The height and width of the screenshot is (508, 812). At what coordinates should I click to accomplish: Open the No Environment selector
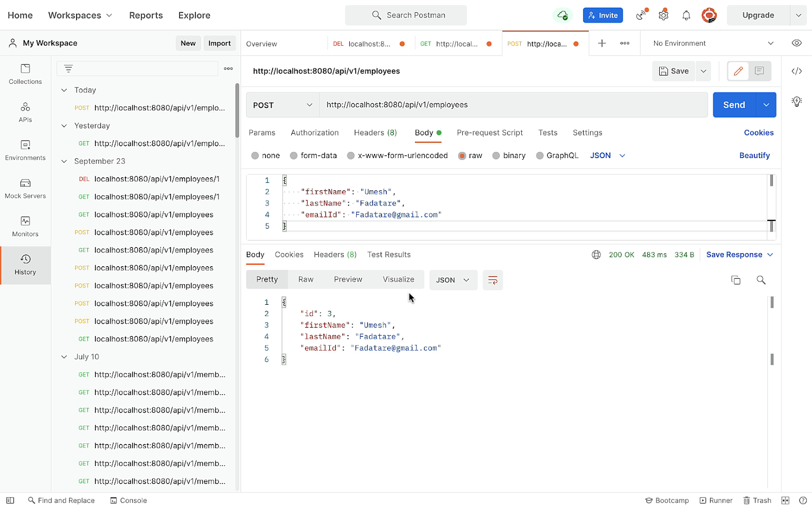click(713, 43)
